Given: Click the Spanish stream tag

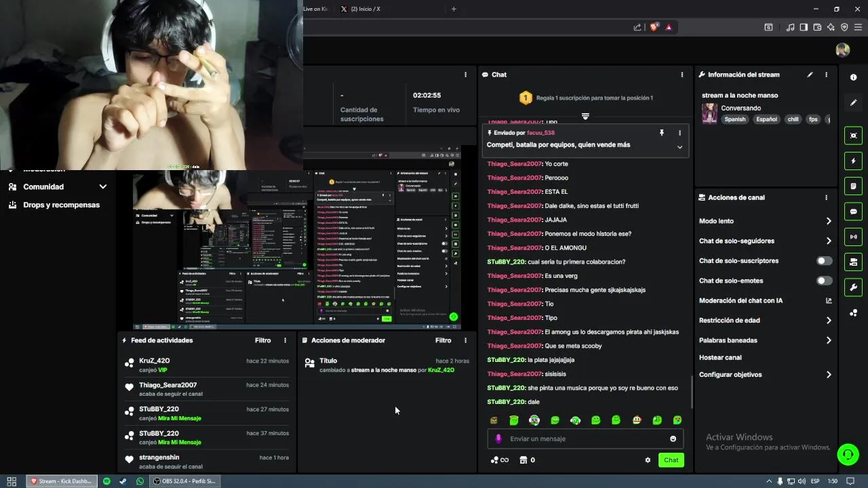Looking at the screenshot, I should 734,119.
